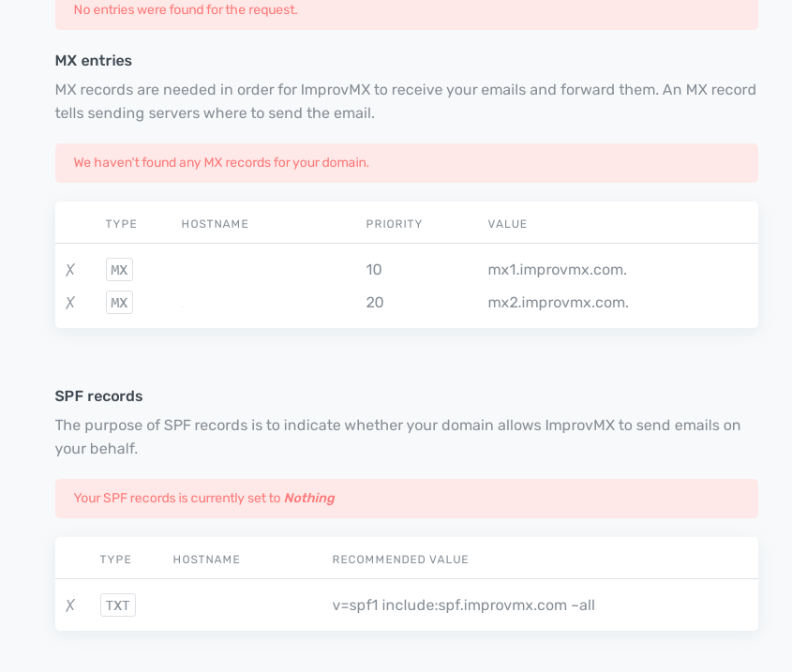Select the mx1.improvmx.com. value
Image resolution: width=792 pixels, height=672 pixels.
(x=557, y=270)
